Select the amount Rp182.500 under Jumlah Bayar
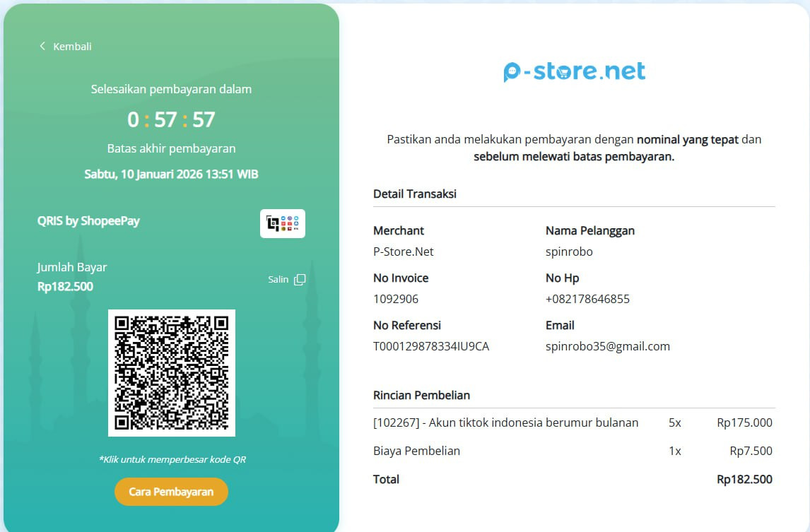 tap(65, 287)
